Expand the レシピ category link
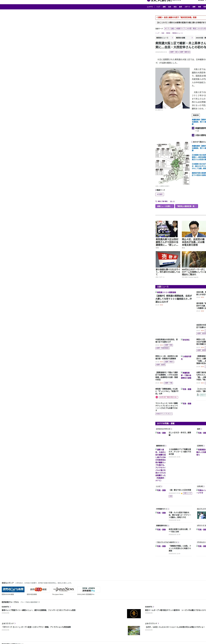The height and width of the screenshot is (644, 206). 159,487
